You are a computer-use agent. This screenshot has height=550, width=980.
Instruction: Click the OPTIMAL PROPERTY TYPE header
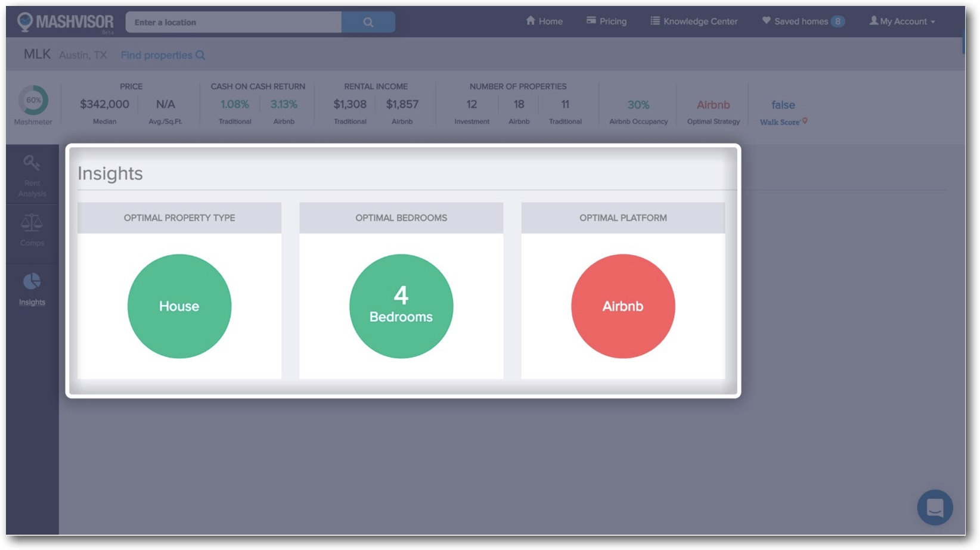(179, 218)
